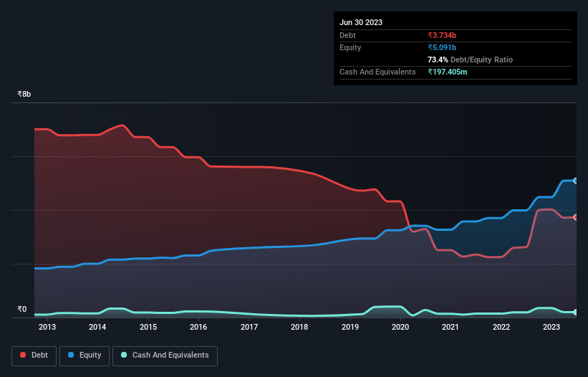Screen dimensions: 588x377
Task: Click the ₹8b y-axis label
Action: tap(24, 94)
